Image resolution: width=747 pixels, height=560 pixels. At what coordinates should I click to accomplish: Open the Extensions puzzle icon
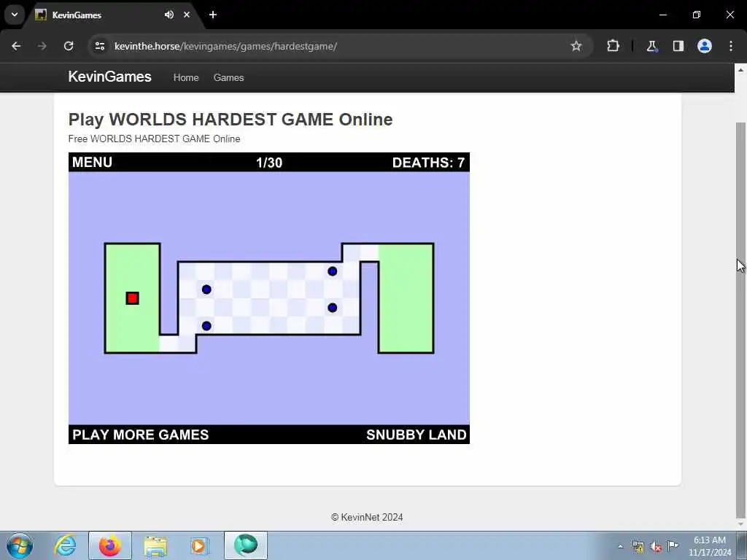coord(613,46)
